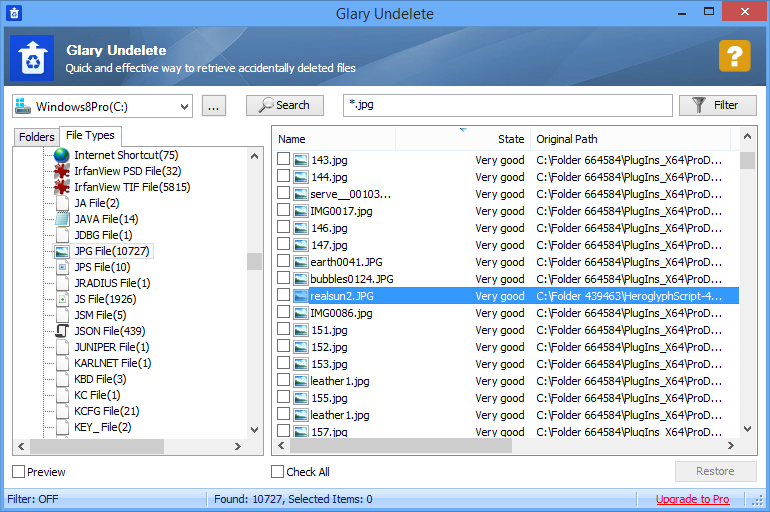Click the image icon beside 143.jpg

click(x=301, y=160)
